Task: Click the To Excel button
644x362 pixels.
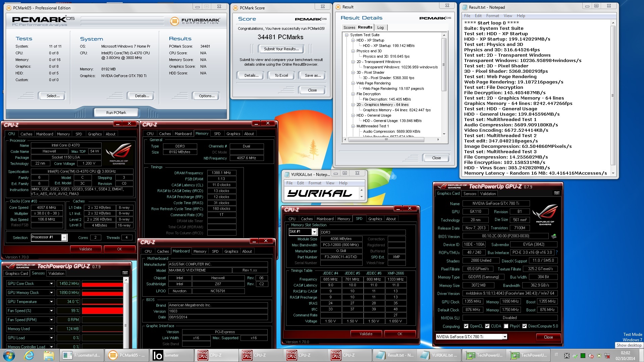Action: click(281, 75)
